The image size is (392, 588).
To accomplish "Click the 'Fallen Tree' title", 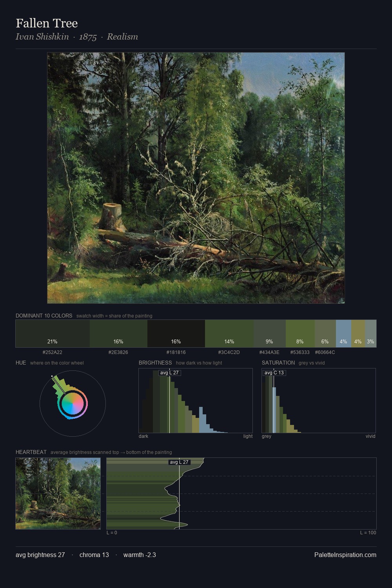I will (47, 23).
